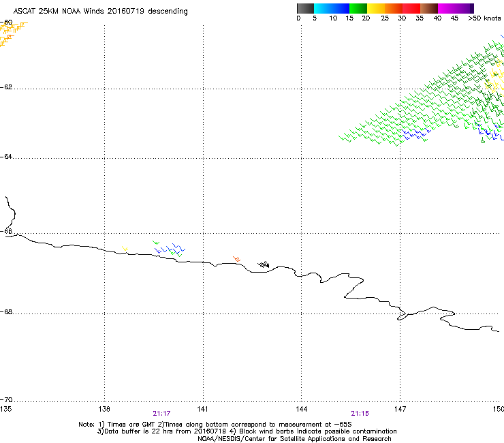The width and height of the screenshot is (504, 443).
Task: Click the blue wind barbs near 147 longitude
Action: pos(417,134)
